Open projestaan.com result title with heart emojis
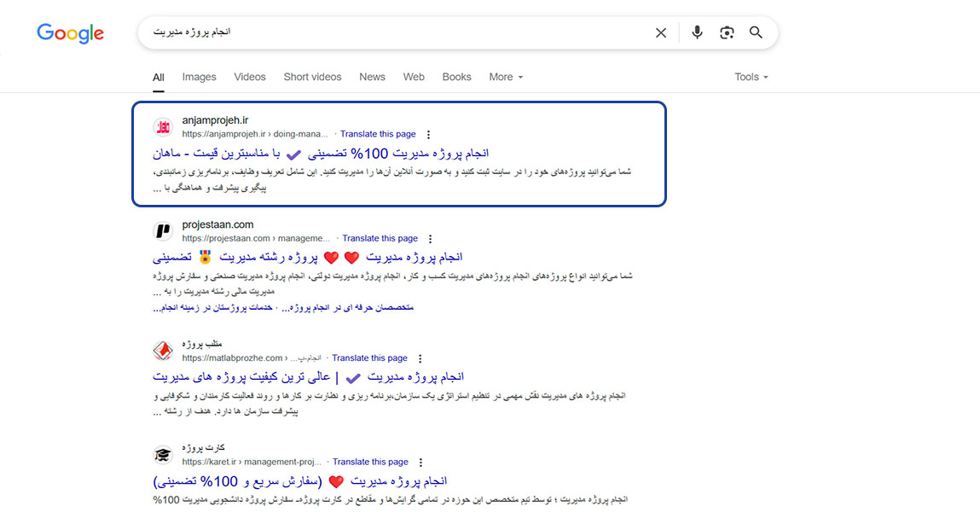 tap(308, 258)
